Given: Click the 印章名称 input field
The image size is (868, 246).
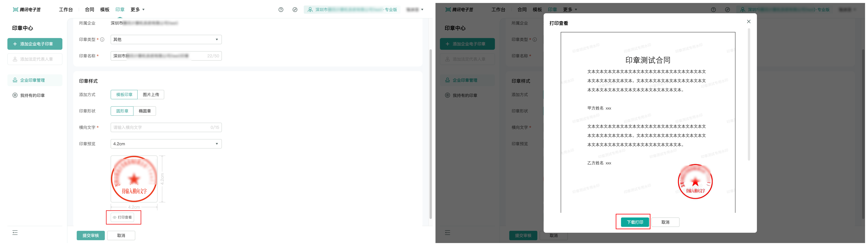Looking at the screenshot, I should (166, 56).
